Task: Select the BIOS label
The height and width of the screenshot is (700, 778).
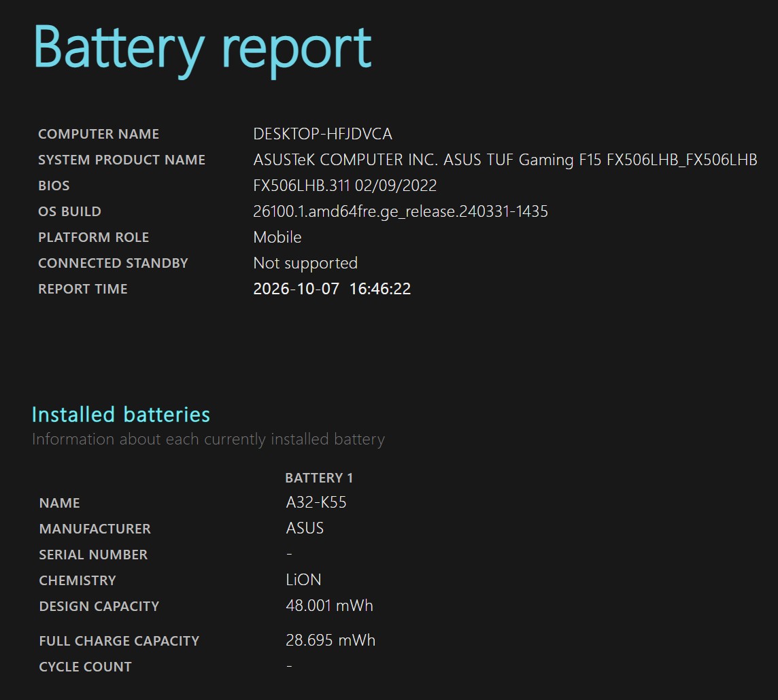Action: click(x=54, y=186)
